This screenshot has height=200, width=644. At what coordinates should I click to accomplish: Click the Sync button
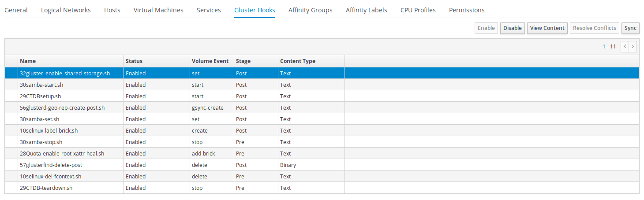pos(630,28)
